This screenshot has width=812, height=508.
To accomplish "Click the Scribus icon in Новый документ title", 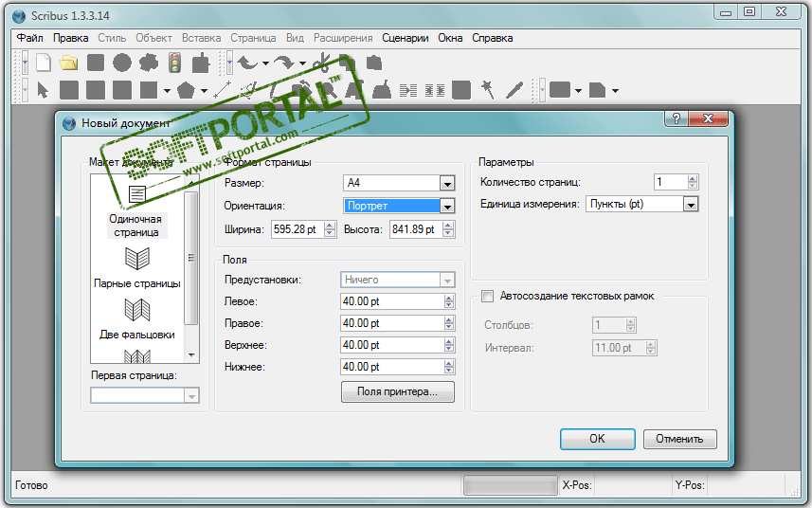I will (x=69, y=123).
